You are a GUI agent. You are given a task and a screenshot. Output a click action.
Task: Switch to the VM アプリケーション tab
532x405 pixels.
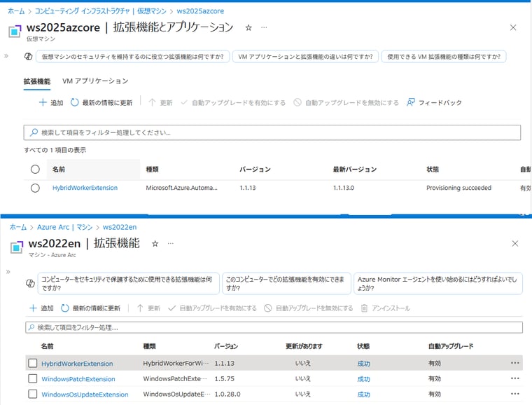tap(95, 81)
